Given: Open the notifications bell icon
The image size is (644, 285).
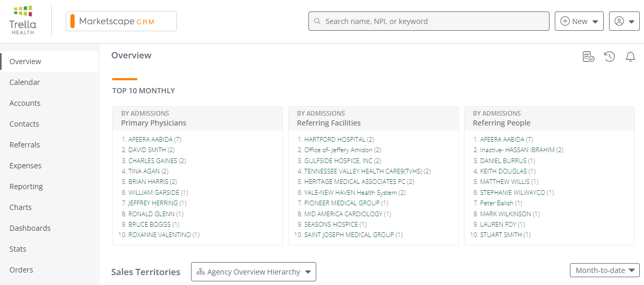Looking at the screenshot, I should click(x=630, y=57).
